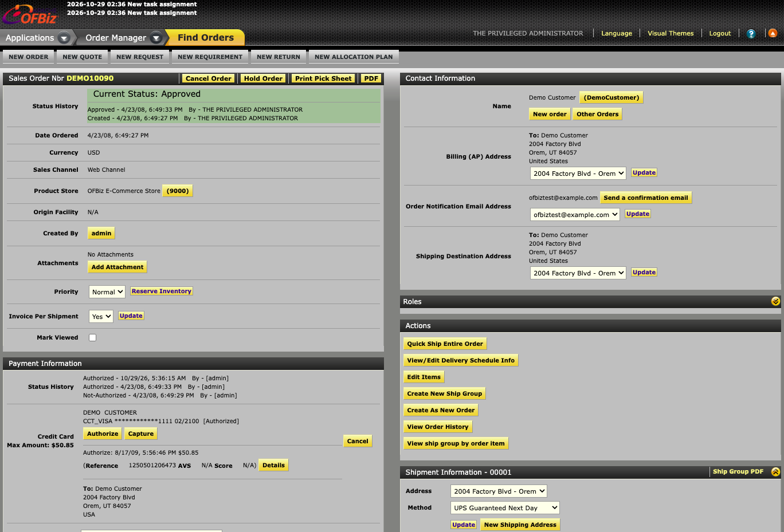The width and height of the screenshot is (784, 532).
Task: Open the admin Created By link
Action: point(101,233)
